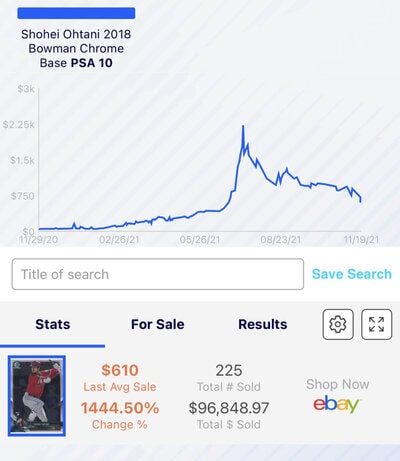Open the Shohei Ohtani card thumbnail

coord(37,396)
